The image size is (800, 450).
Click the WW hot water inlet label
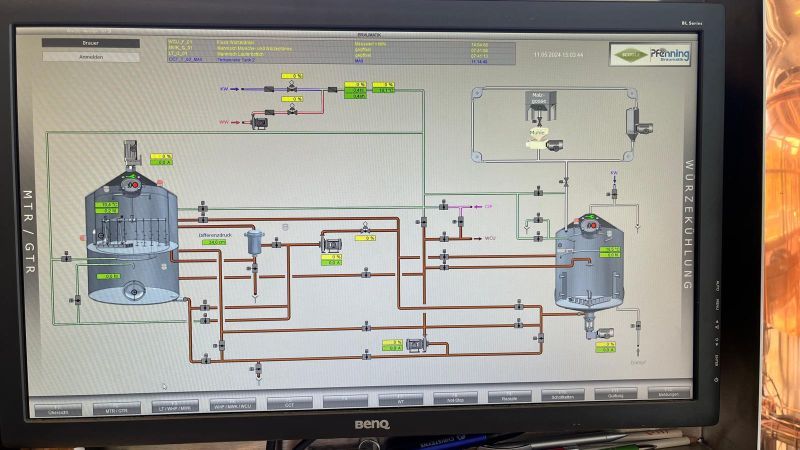tap(223, 122)
